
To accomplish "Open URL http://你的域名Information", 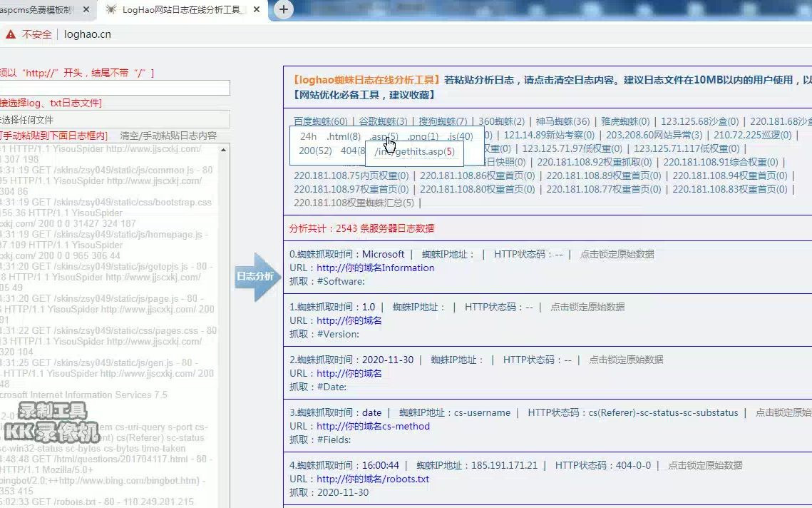I will coord(376,268).
